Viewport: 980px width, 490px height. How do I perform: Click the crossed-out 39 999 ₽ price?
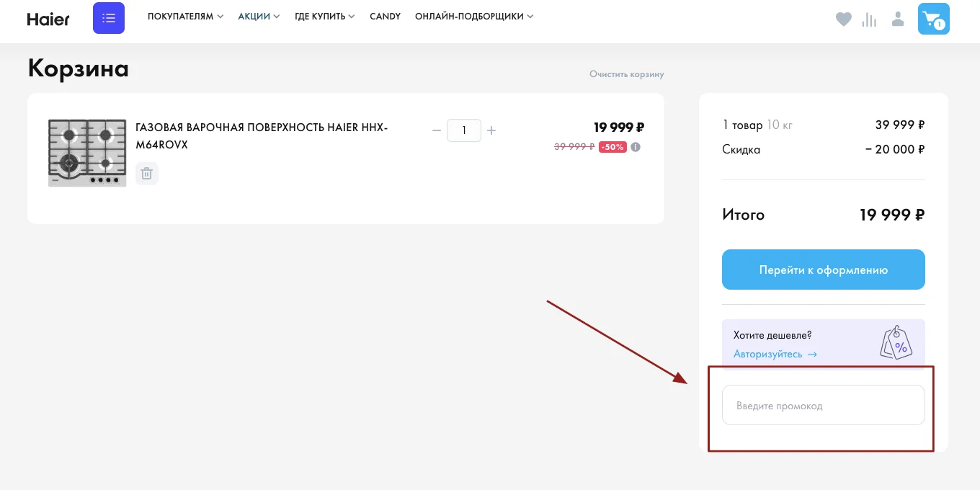point(574,147)
